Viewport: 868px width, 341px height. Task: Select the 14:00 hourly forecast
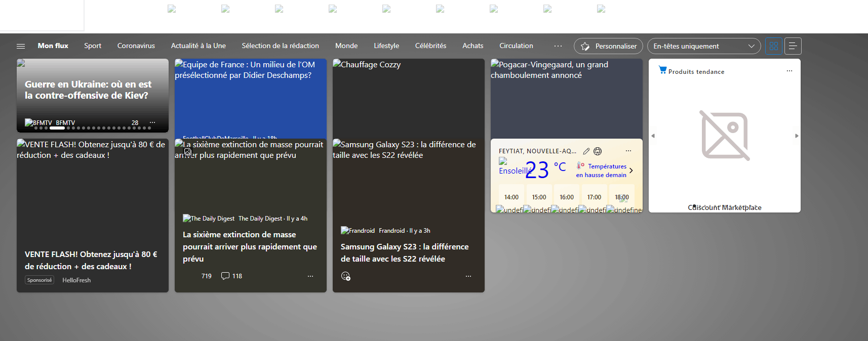pos(511,197)
